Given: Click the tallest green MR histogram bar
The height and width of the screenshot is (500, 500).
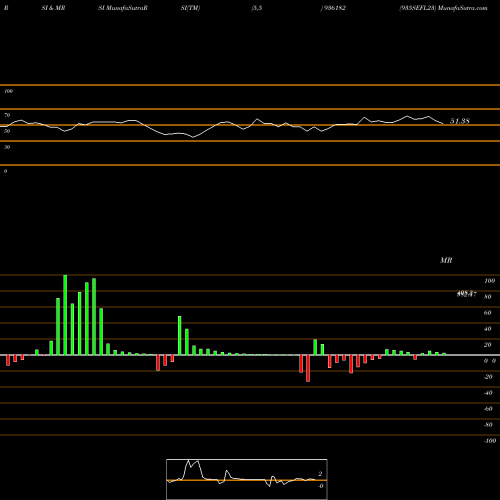Looking at the screenshot, I should [65, 315].
